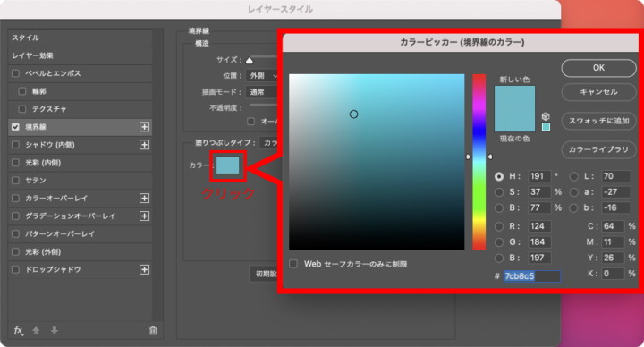The width and height of the screenshot is (644, 347).
Task: Click the hex field showing 7cb8c5
Action: point(532,276)
